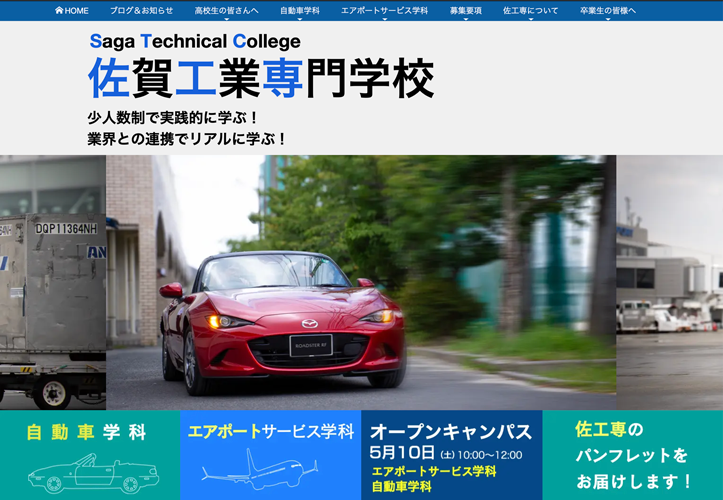Screen dimensions: 723x500
Task: Click the 佐賀工業専門学校 logo title
Action: click(260, 79)
